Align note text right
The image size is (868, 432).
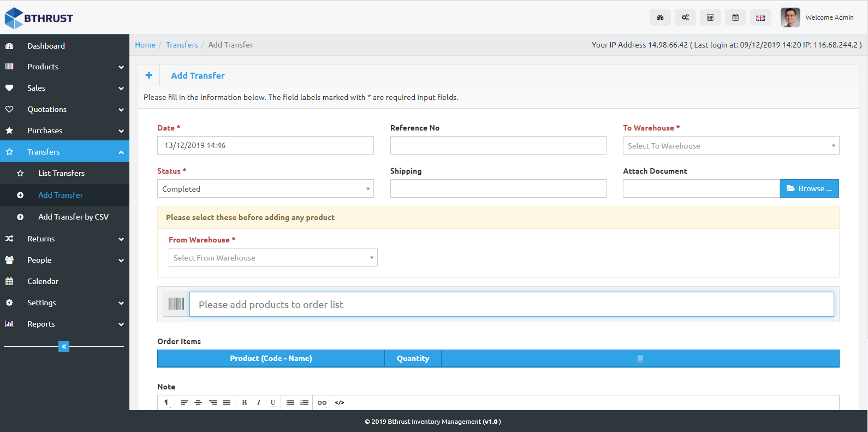click(x=213, y=403)
